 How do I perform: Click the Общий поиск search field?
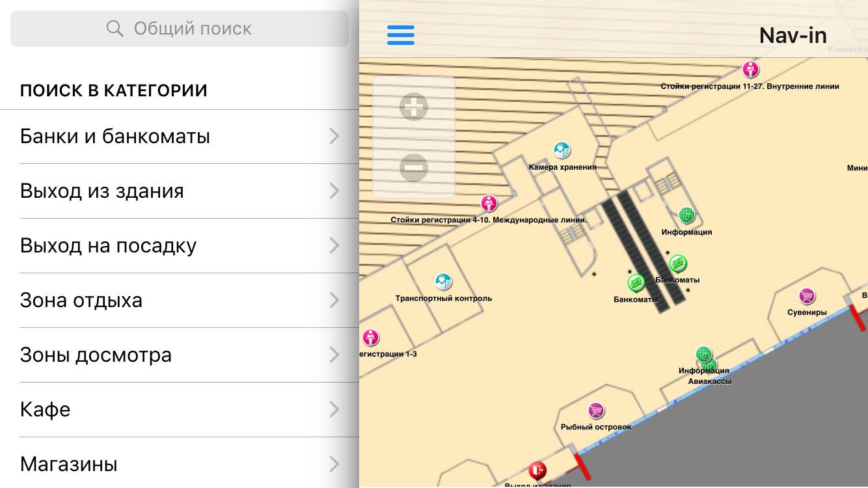click(x=180, y=29)
